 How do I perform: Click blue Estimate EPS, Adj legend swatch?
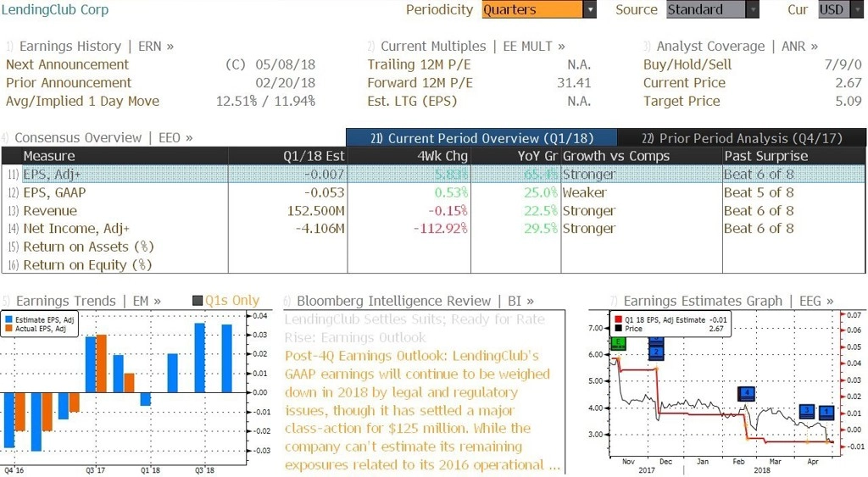[8, 320]
